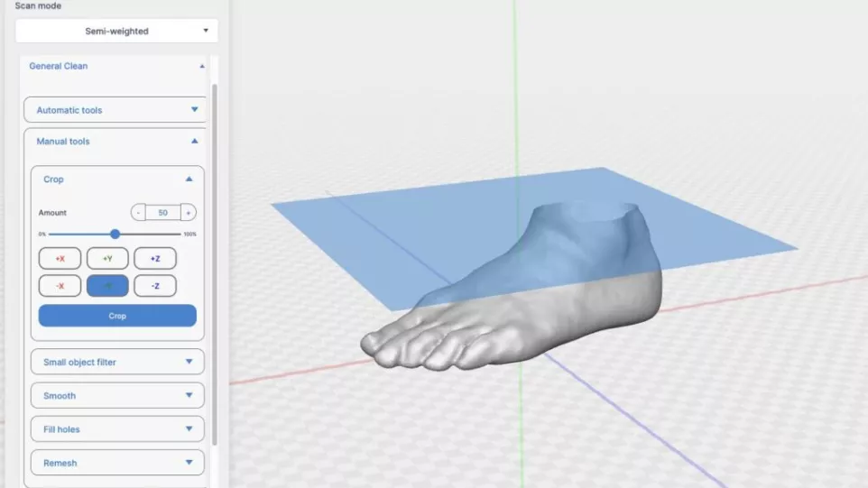Select the -X crop direction
The image size is (868, 488).
(60, 286)
